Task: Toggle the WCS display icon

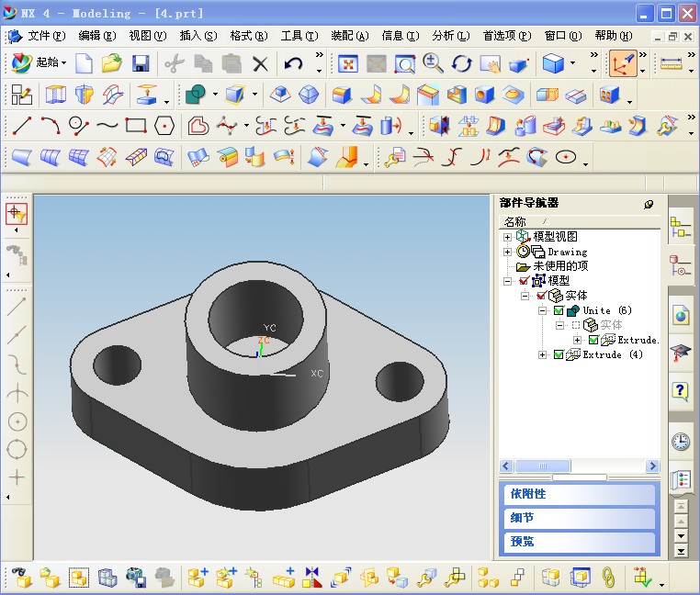Action: point(623,64)
